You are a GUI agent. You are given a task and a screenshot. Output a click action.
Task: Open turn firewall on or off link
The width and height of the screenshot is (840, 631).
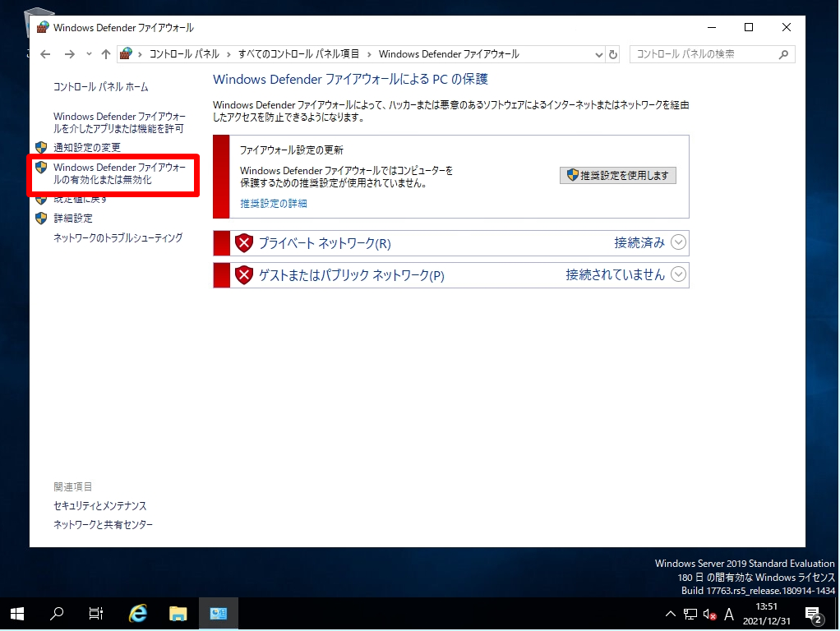[119, 173]
